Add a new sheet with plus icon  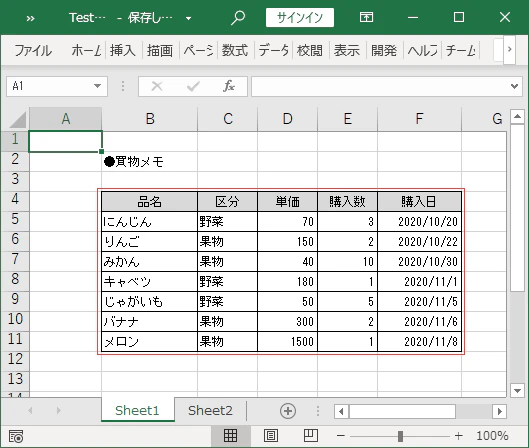pyautogui.click(x=288, y=411)
